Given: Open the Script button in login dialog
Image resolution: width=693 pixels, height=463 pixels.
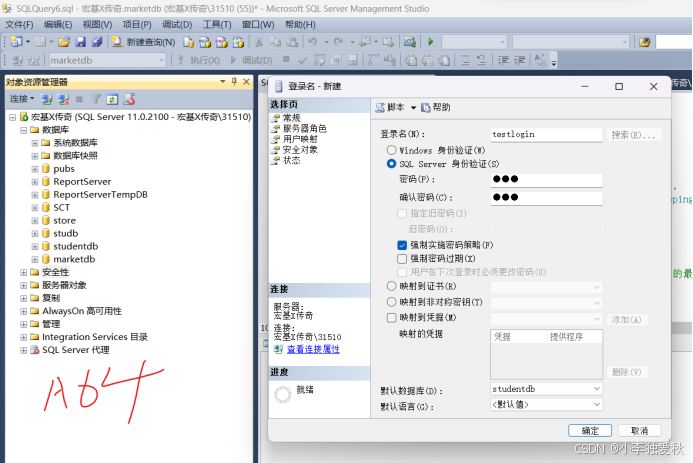Looking at the screenshot, I should [390, 107].
